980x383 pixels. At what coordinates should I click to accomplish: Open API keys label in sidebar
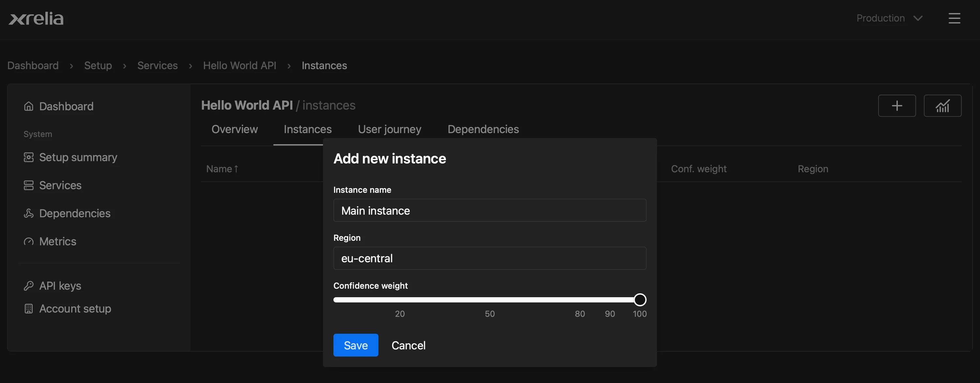pos(60,286)
